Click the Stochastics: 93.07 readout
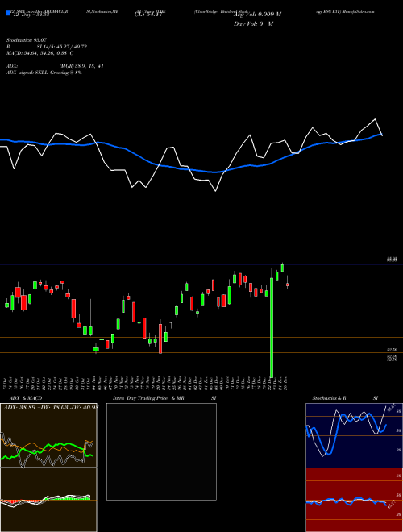403x532 pixels. [x=27, y=40]
